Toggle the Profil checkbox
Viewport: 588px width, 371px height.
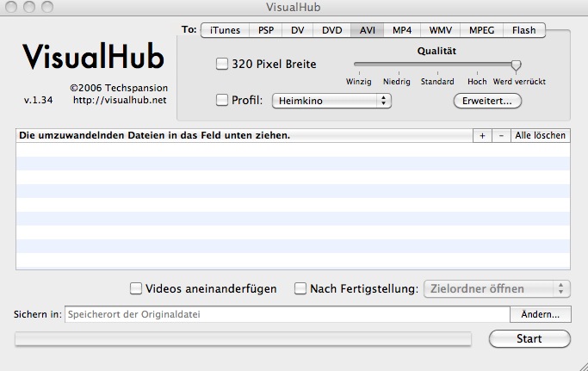click(222, 100)
